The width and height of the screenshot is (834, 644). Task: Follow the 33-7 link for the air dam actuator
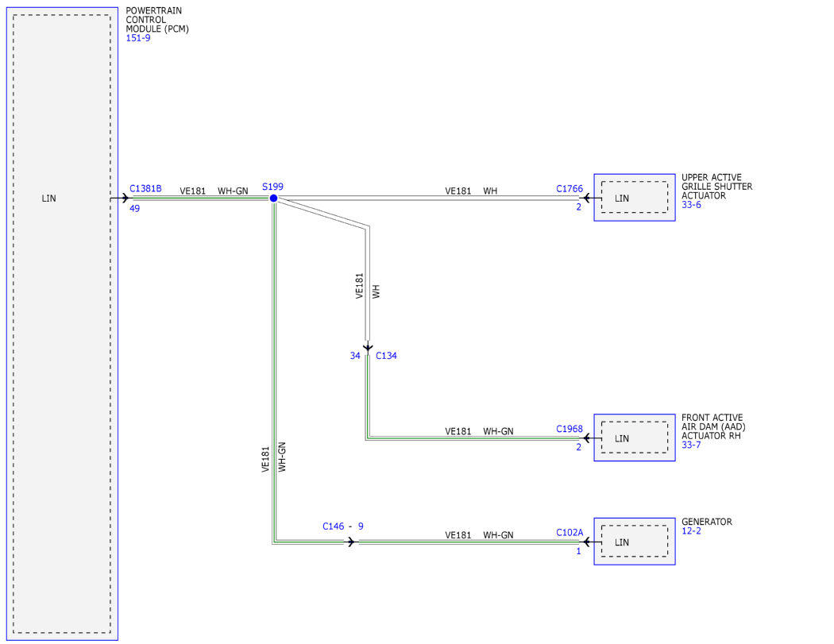[x=692, y=445]
